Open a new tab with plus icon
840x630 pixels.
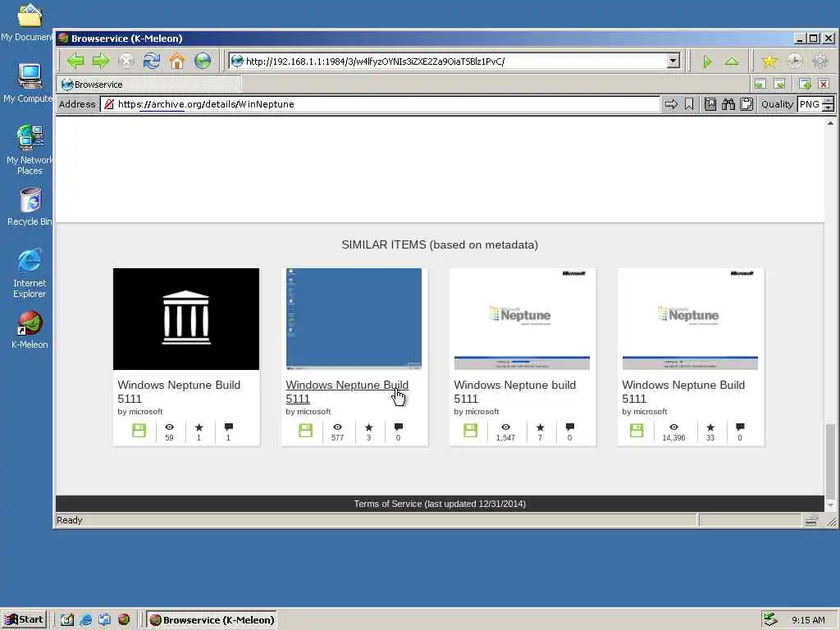coord(805,84)
